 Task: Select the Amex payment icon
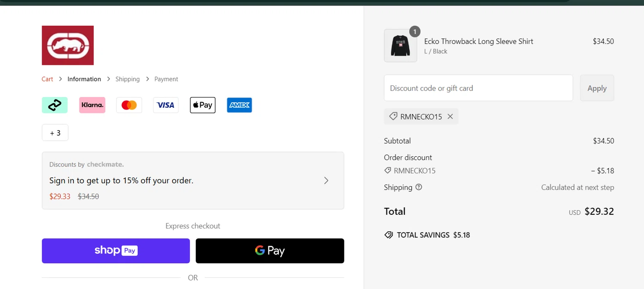(x=240, y=105)
